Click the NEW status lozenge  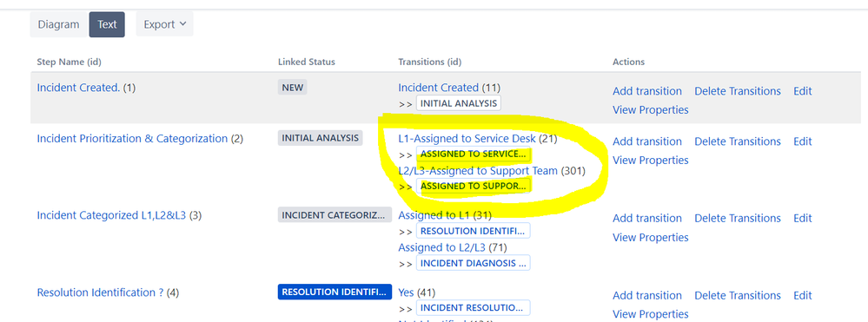292,88
